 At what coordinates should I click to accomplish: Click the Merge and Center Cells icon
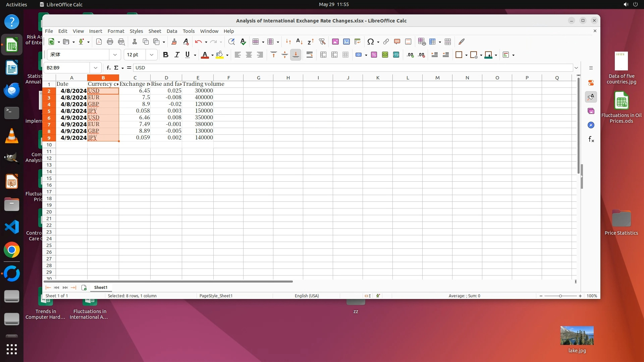pos(323,55)
